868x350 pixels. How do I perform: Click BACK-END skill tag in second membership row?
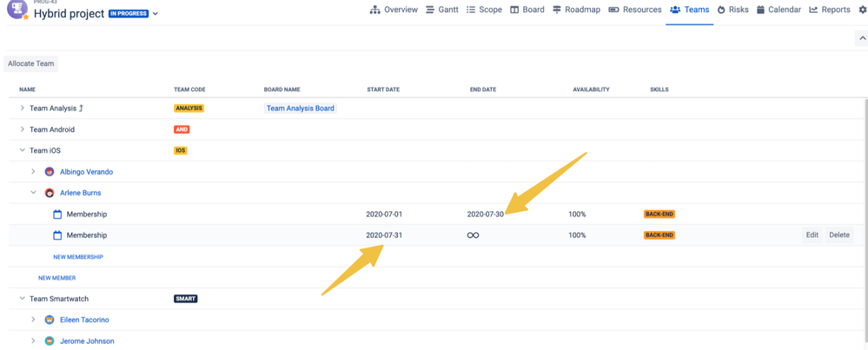(659, 235)
